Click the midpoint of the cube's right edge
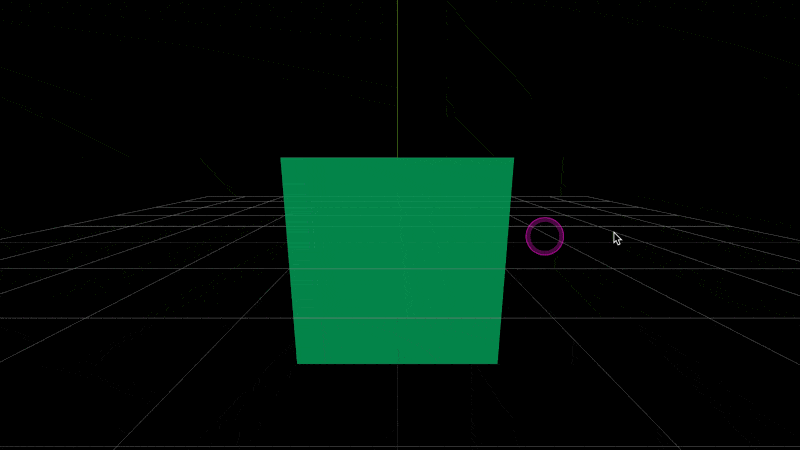The height and width of the screenshot is (450, 800). click(x=505, y=260)
